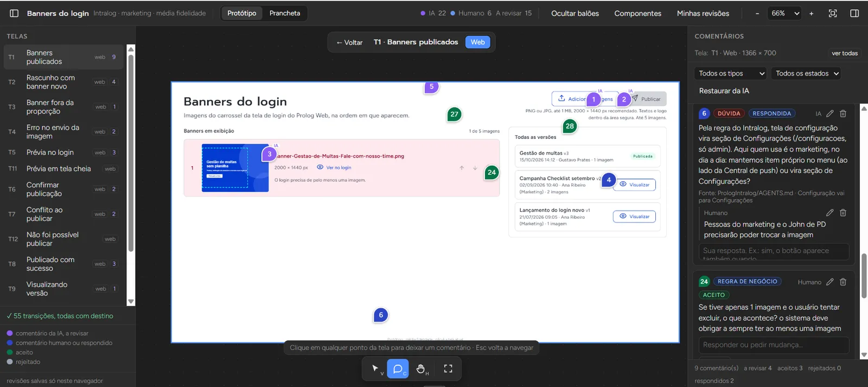Open Minhas revisões
This screenshot has height=387, width=868.
coord(703,14)
